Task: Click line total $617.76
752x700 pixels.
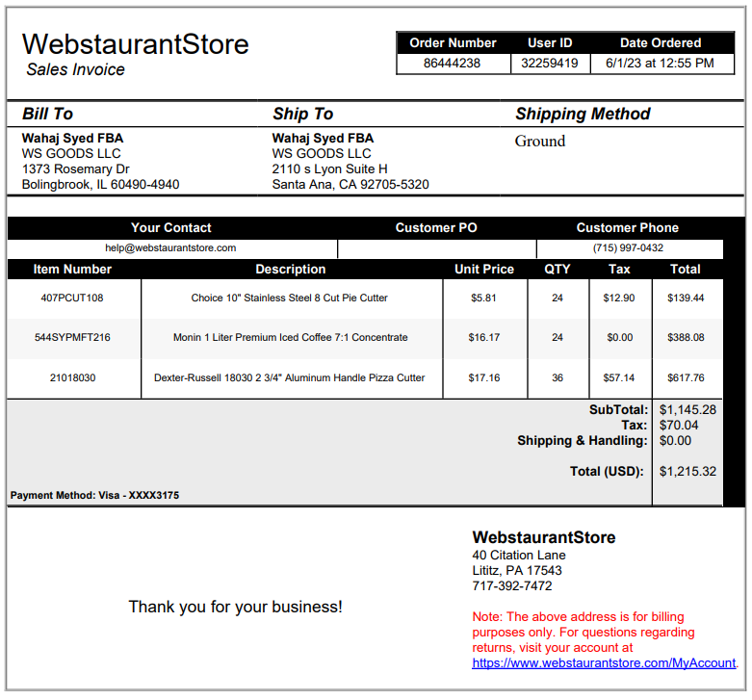Action: coord(686,377)
